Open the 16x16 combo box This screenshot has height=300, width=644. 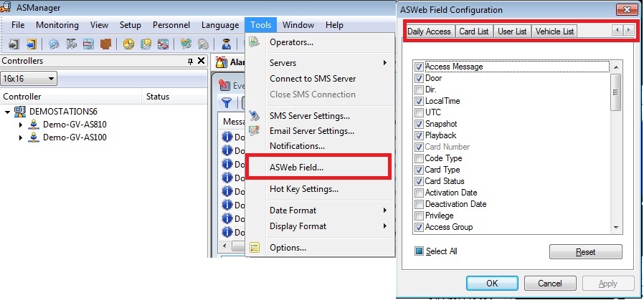click(29, 78)
